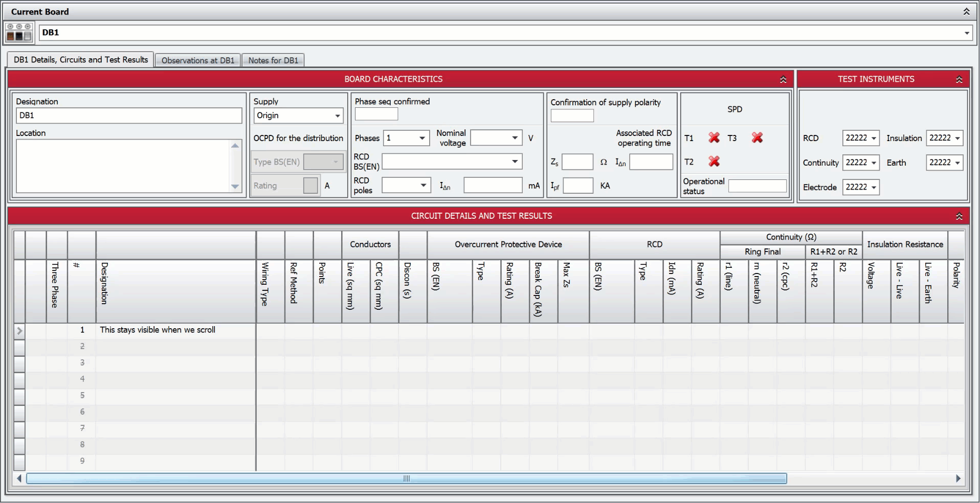Collapse the Current Board panel
This screenshot has height=503, width=980.
pyautogui.click(x=966, y=11)
